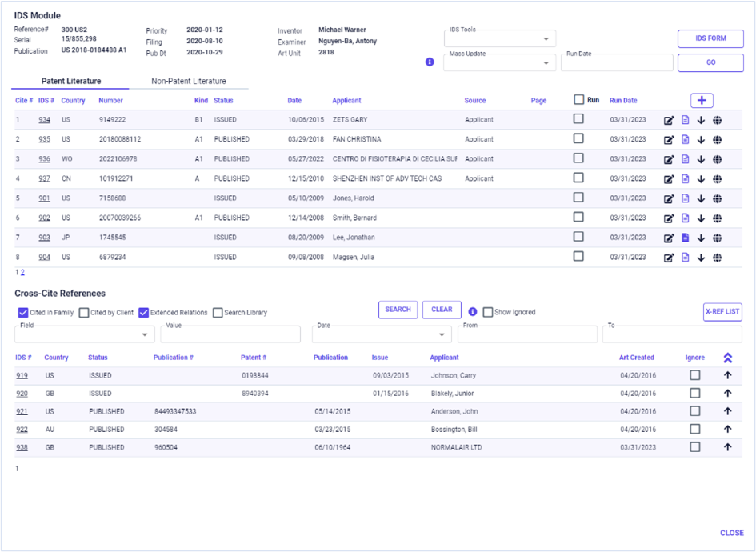Click the edit icon for cite 1 row

point(669,121)
